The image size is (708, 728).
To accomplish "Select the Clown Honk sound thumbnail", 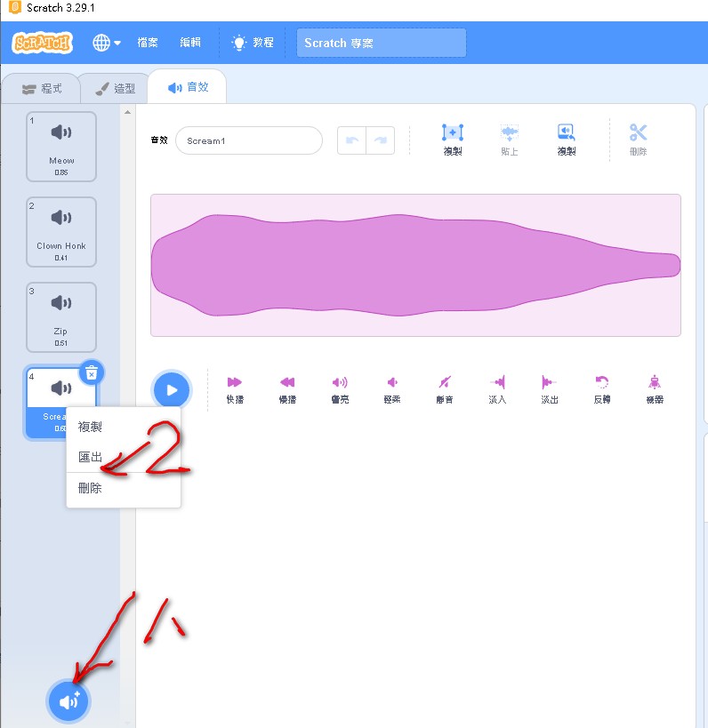I will point(61,231).
